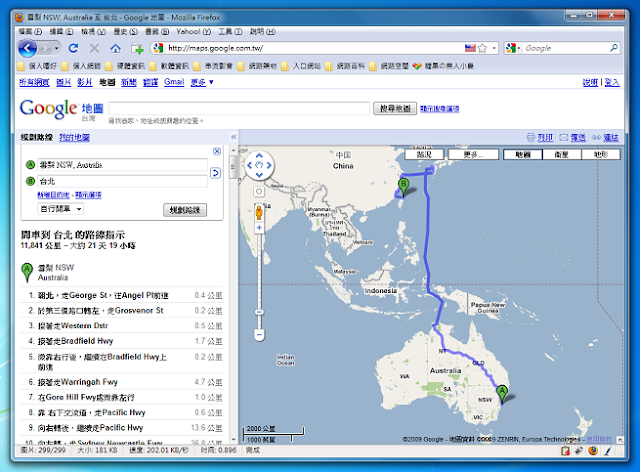Screen dimensions: 640x472
Task: Expand the 更多 menu in Google bar
Action: pyautogui.click(x=202, y=82)
